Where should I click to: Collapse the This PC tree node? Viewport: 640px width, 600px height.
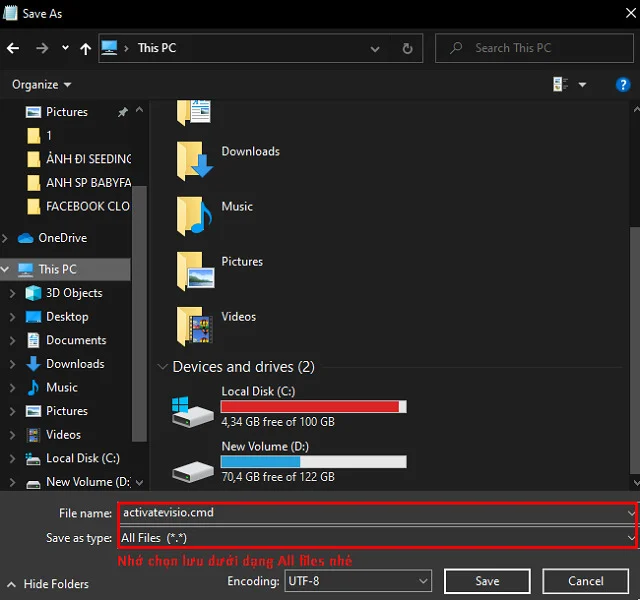pyautogui.click(x=5, y=269)
